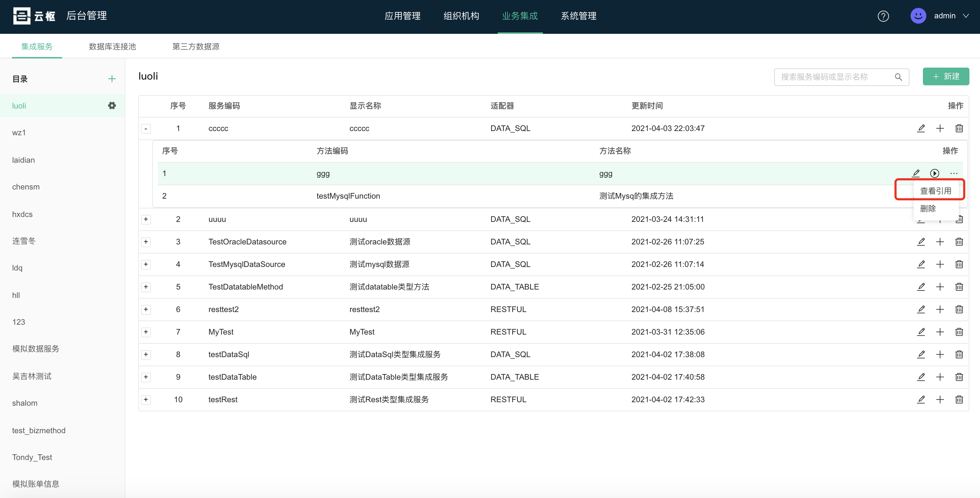Click the help question mark icon
The image size is (980, 498).
coord(883,16)
